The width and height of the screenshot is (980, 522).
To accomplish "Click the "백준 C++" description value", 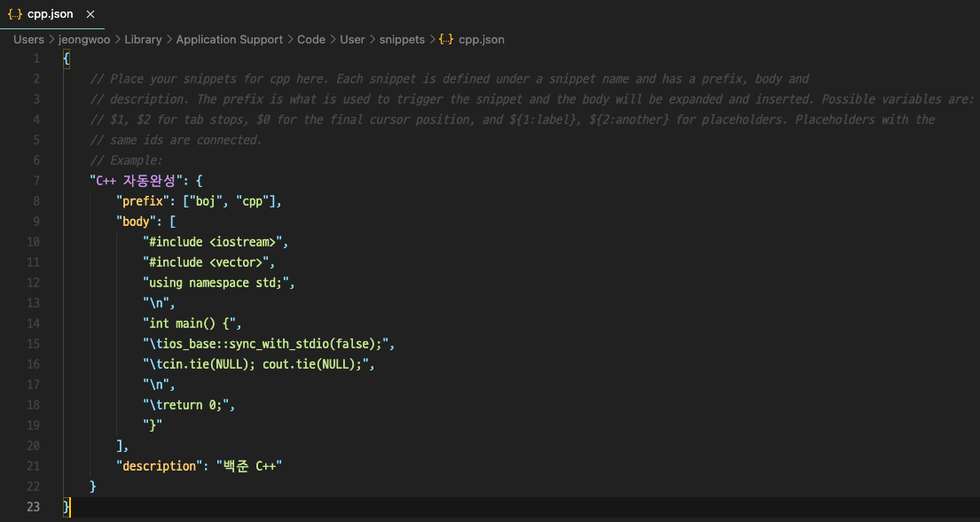I will [249, 466].
